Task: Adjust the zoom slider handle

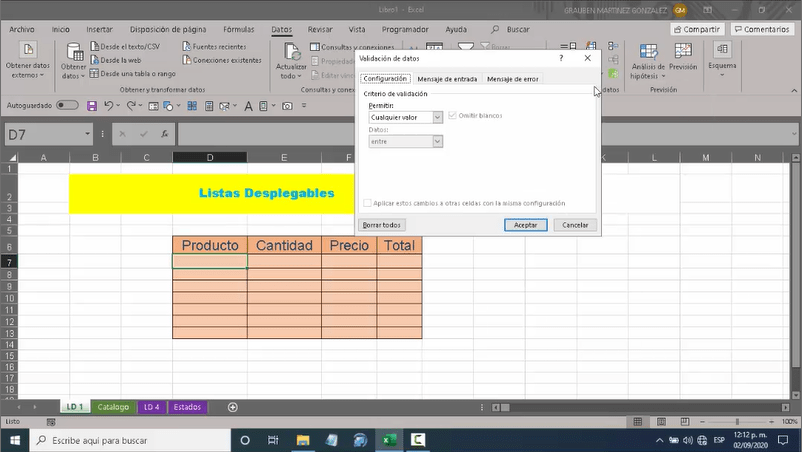Action: 737,422
